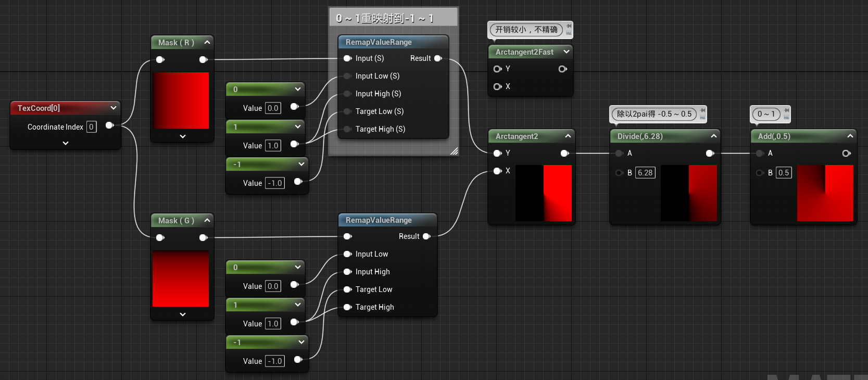Click the Arctangent2 Y input pin
The width and height of the screenshot is (868, 380).
(498, 153)
